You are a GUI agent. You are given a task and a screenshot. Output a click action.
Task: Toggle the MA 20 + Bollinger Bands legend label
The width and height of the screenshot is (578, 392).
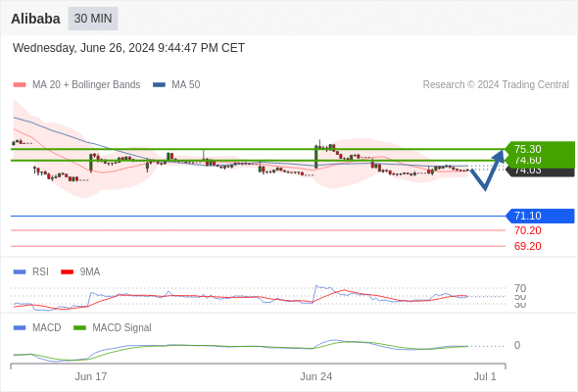86,85
